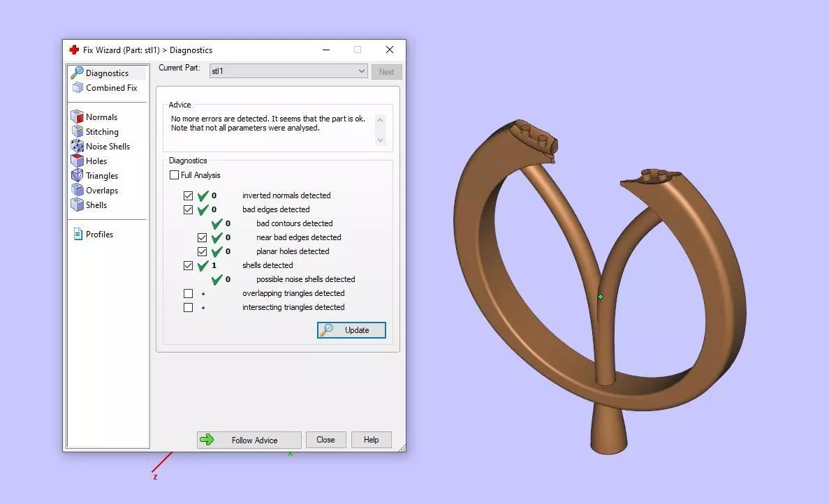
Task: Click the Normals cube icon
Action: 78,117
